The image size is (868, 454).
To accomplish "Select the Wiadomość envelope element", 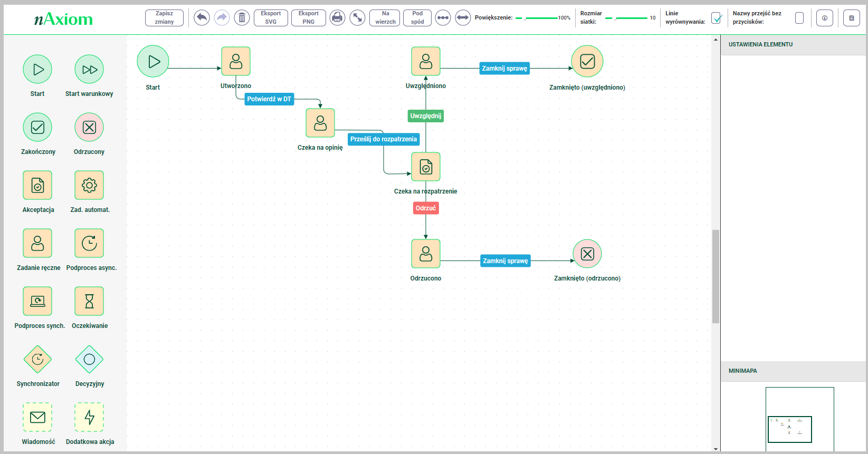I will pyautogui.click(x=37, y=417).
